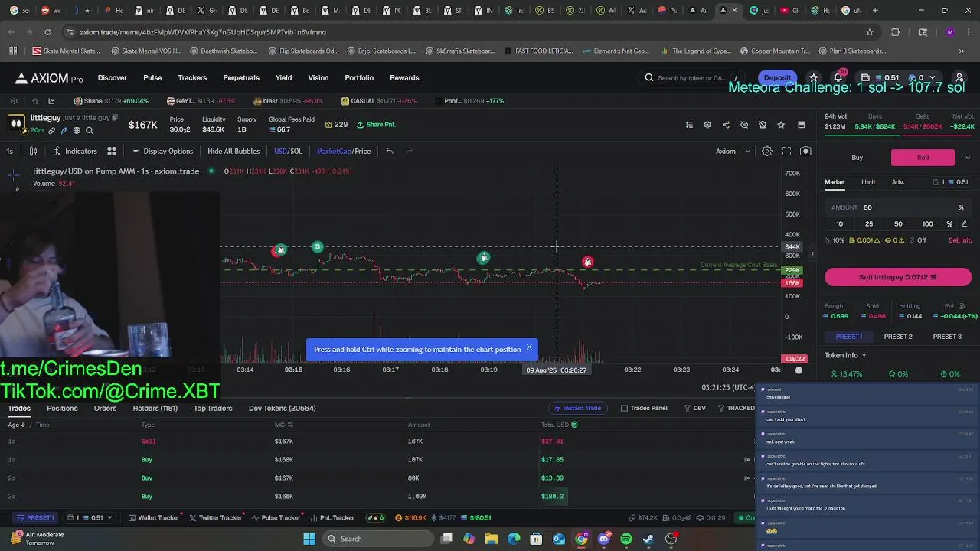This screenshot has width=980, height=551.
Task: Open File Explorer from the taskbar
Action: coord(492,539)
